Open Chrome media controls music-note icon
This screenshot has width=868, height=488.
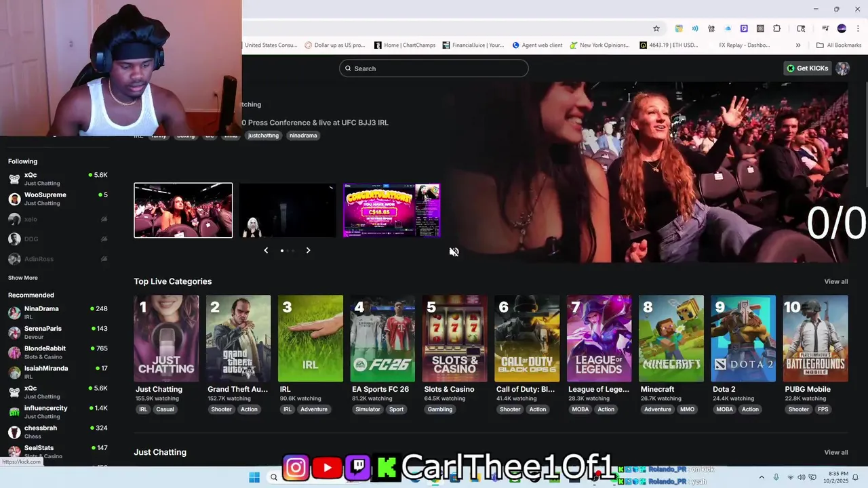(x=825, y=28)
